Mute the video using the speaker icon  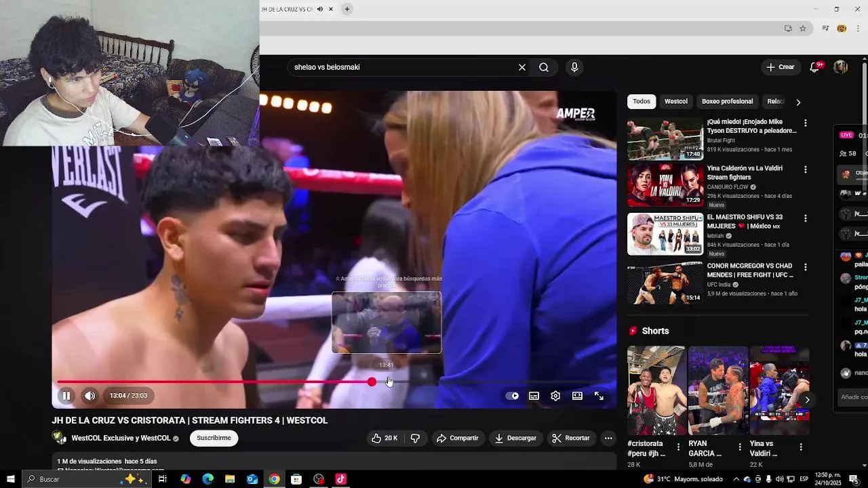90,396
